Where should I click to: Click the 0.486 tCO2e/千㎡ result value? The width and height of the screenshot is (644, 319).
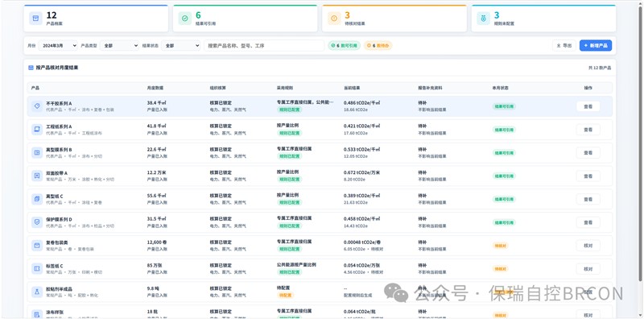coord(361,103)
